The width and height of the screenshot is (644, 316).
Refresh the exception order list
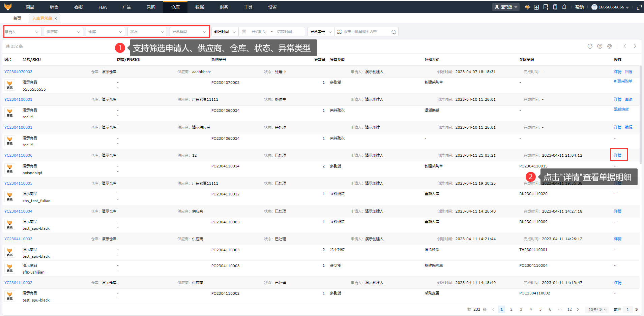590,46
